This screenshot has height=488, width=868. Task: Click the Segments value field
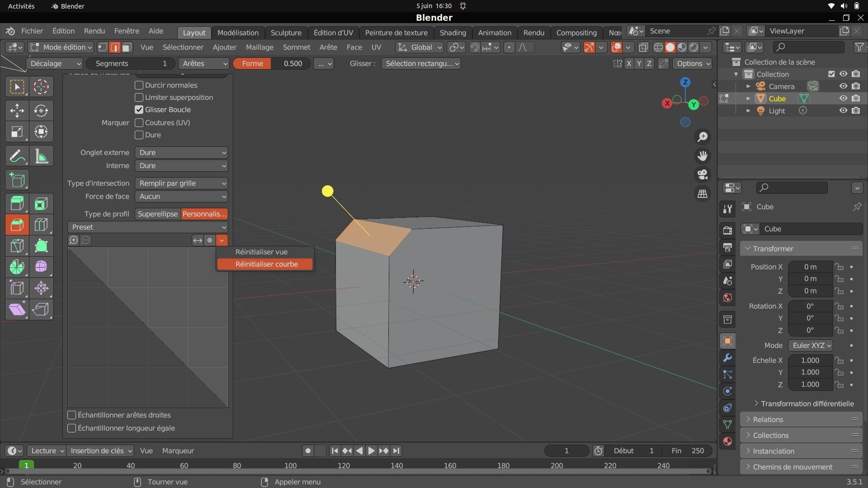(x=131, y=64)
